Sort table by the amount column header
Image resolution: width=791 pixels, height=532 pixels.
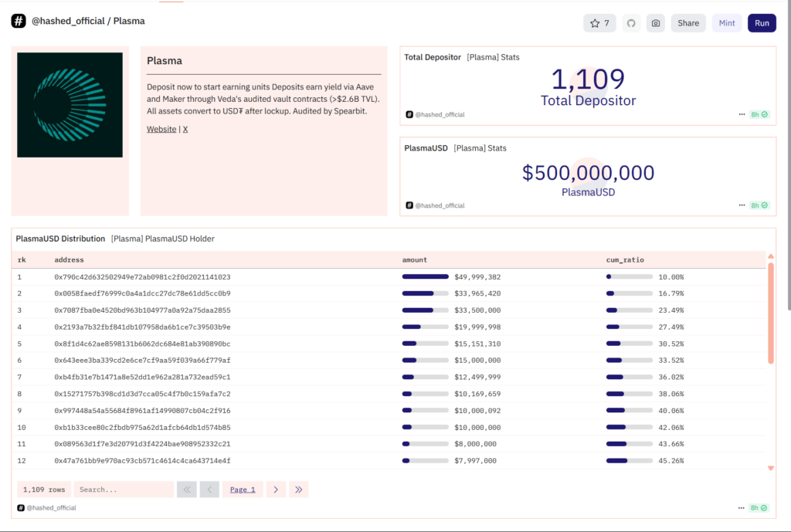tap(415, 259)
